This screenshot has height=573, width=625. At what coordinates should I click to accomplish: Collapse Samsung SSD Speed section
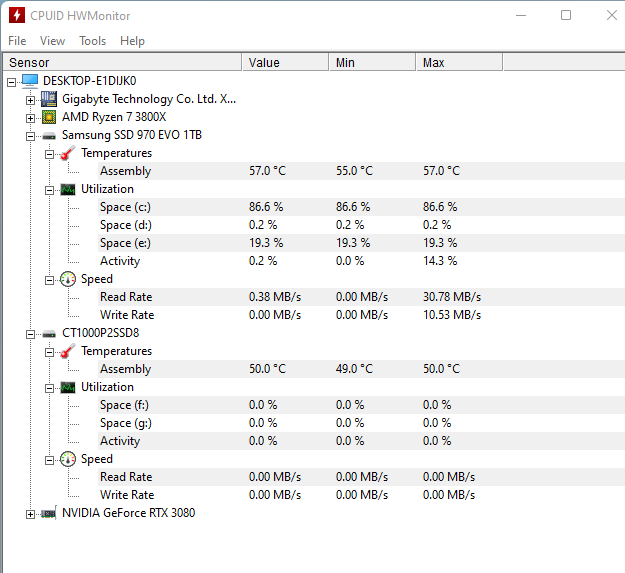(x=49, y=281)
